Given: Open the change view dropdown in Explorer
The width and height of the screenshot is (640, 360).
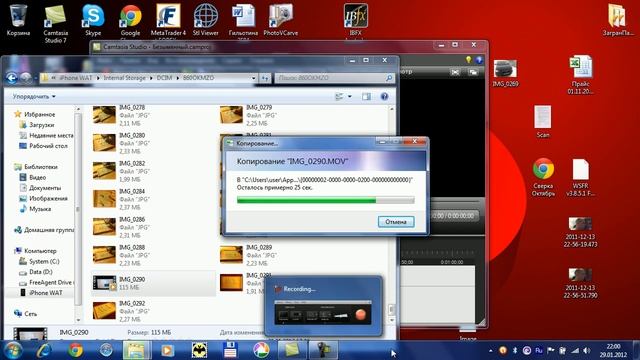Looking at the screenshot, I should coord(349,96).
